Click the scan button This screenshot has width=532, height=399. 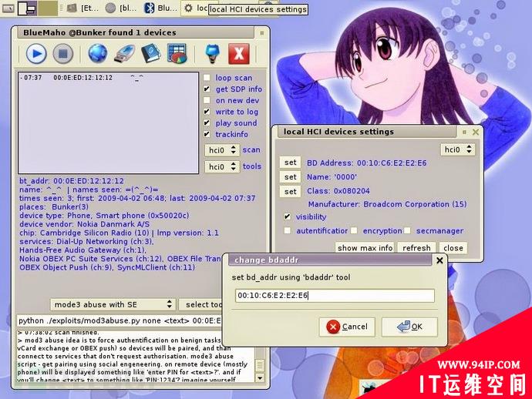click(x=251, y=150)
